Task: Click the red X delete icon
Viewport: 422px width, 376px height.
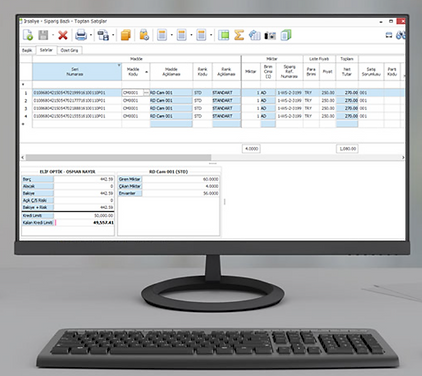Action: pyautogui.click(x=63, y=35)
